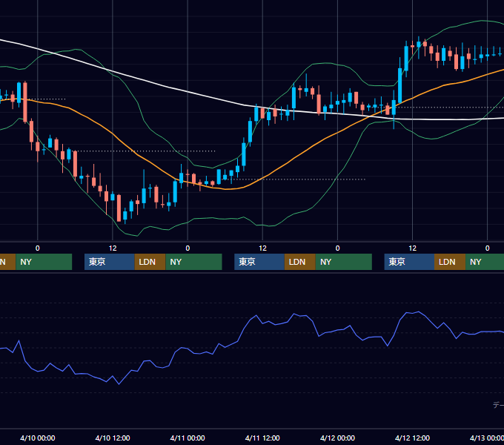Image resolution: width=504 pixels, height=445 pixels.
Task: Select the LDN session bar on 4/11
Action: pyautogui.click(x=300, y=262)
